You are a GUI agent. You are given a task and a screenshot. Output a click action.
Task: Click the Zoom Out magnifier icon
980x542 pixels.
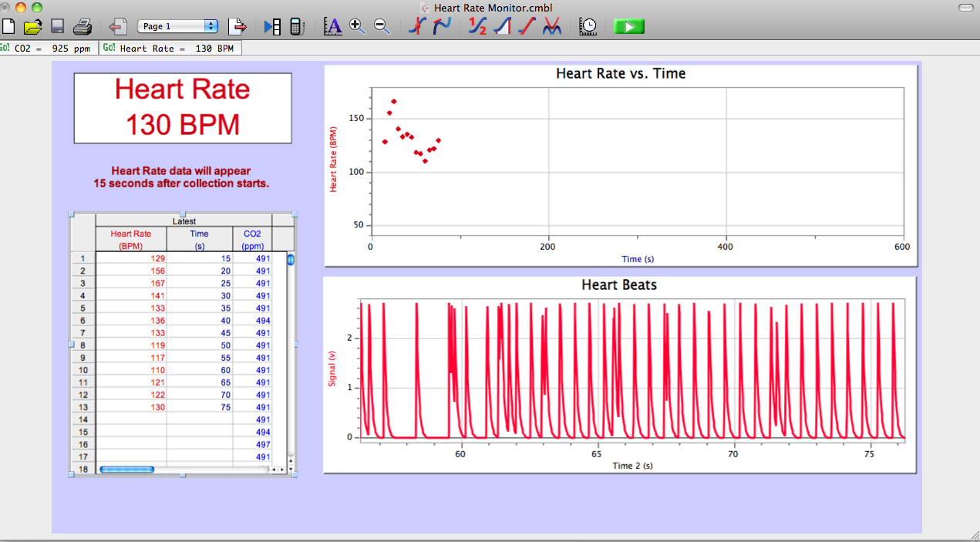point(382,27)
